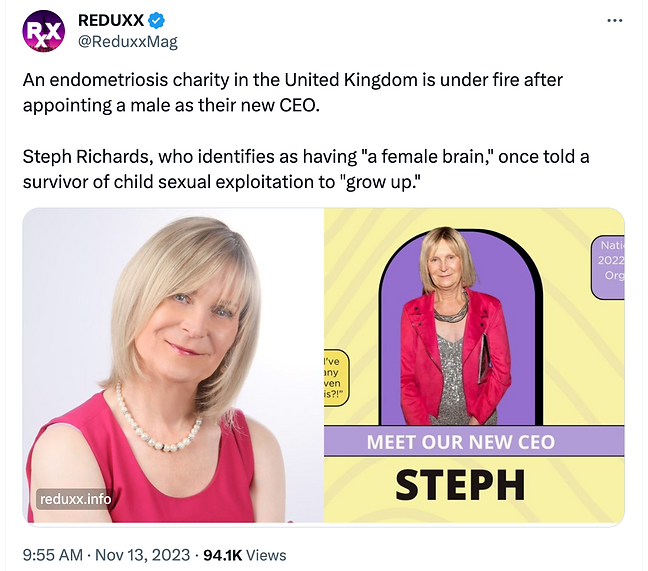Open the left portrait photo
648x571 pixels.
coord(172,365)
